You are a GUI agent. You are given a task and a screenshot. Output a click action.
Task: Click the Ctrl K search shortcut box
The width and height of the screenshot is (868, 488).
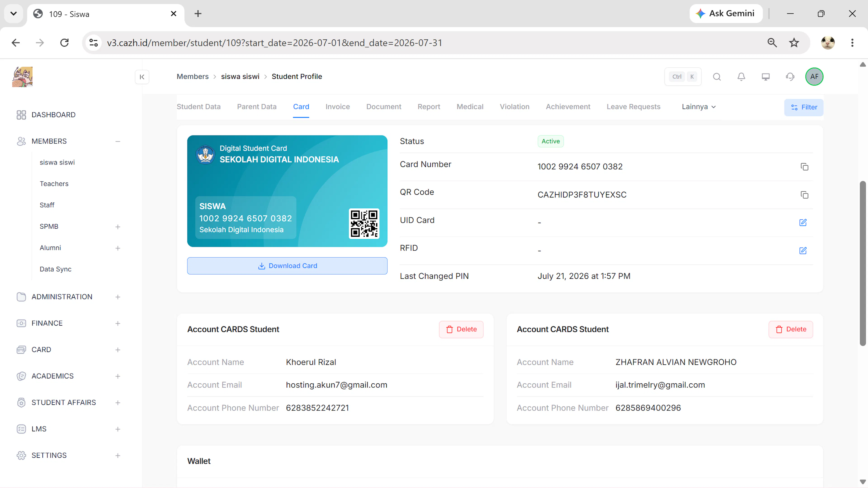[x=683, y=77]
